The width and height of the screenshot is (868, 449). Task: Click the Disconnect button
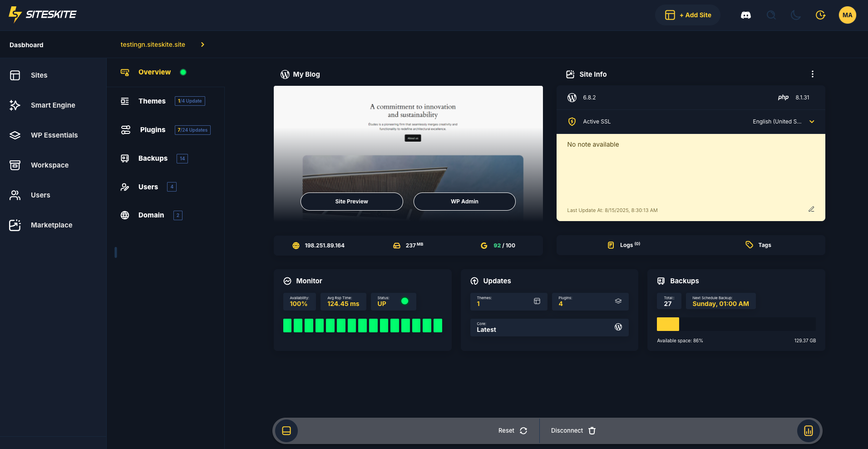tap(573, 431)
